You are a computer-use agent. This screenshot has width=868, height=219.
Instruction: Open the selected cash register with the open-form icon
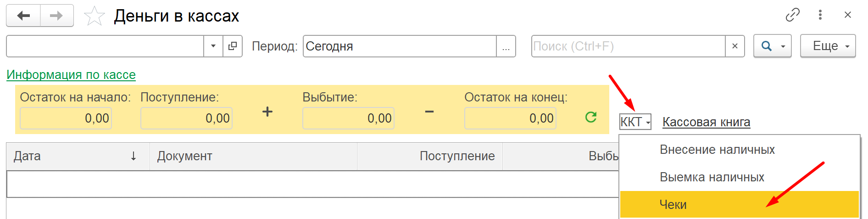tap(233, 46)
